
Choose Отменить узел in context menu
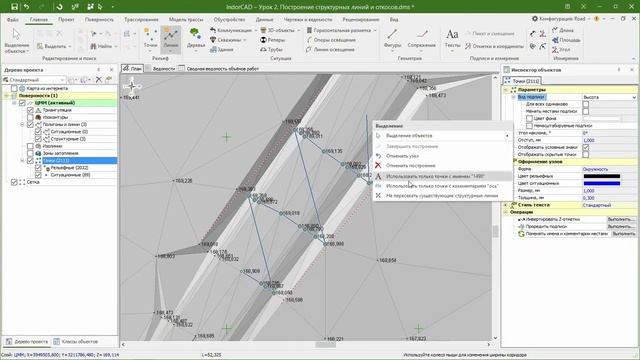pyautogui.click(x=402, y=156)
